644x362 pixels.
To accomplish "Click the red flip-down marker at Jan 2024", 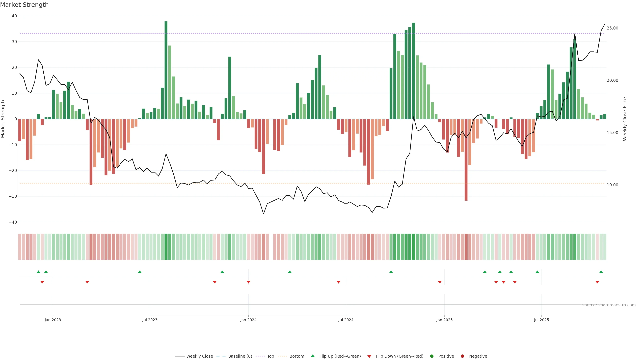I will [x=248, y=282].
